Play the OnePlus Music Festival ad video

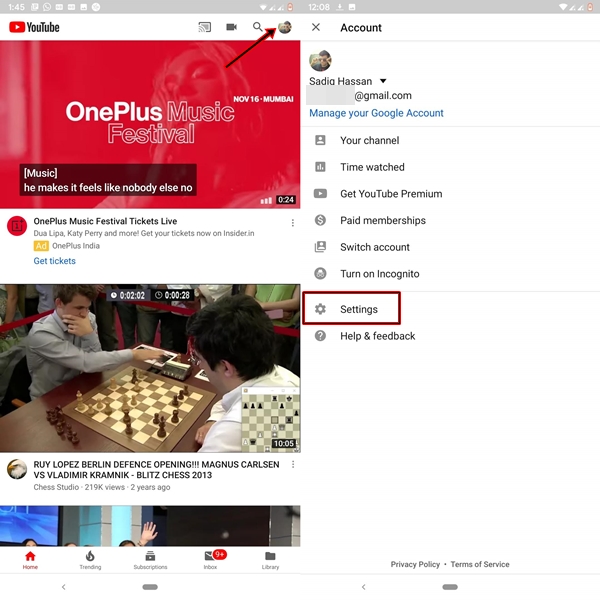point(150,124)
